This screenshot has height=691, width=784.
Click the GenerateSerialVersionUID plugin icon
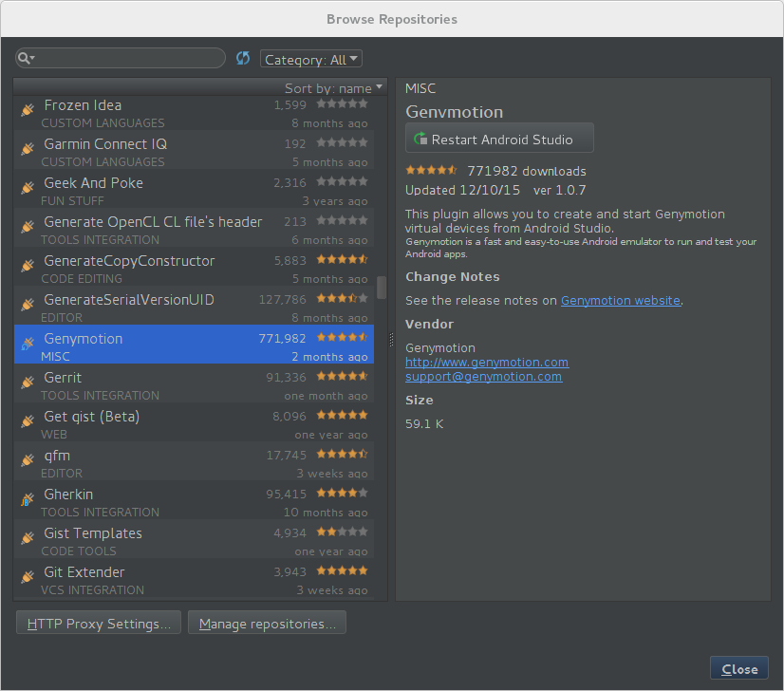pyautogui.click(x=28, y=304)
